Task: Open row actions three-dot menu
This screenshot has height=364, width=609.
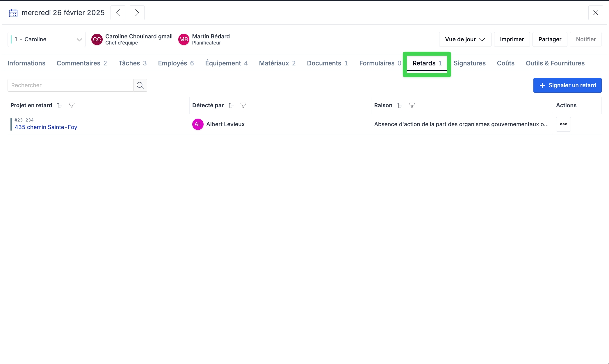Action: [x=563, y=124]
